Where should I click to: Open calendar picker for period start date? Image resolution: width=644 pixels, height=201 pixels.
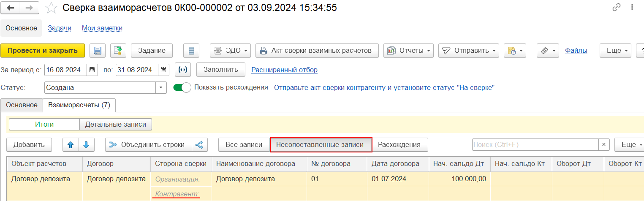click(92, 70)
